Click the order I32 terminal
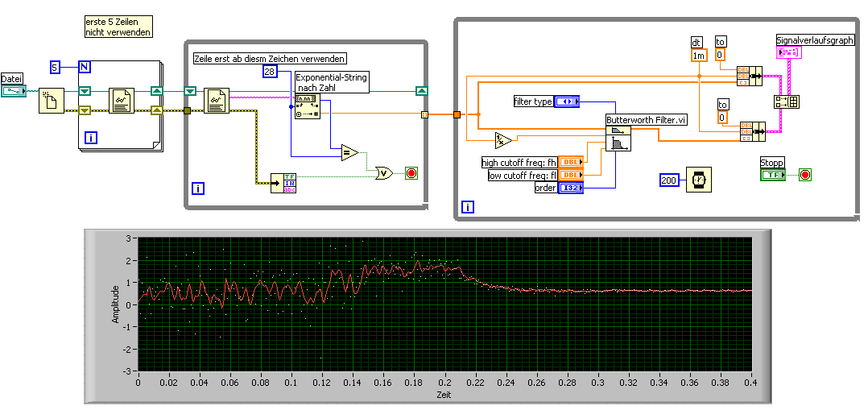Screen dimensions: 868x410 pyautogui.click(x=571, y=188)
